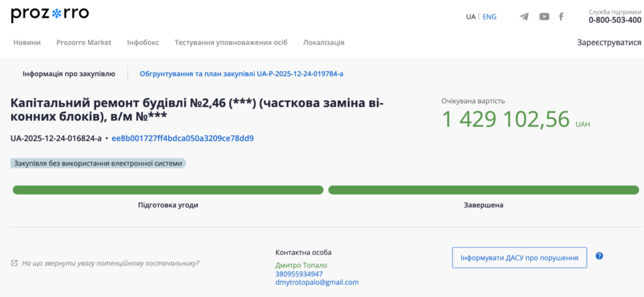Screen dimensions: 644x297
Task: Click external link icon beside supplier hint
Action: pos(14,263)
